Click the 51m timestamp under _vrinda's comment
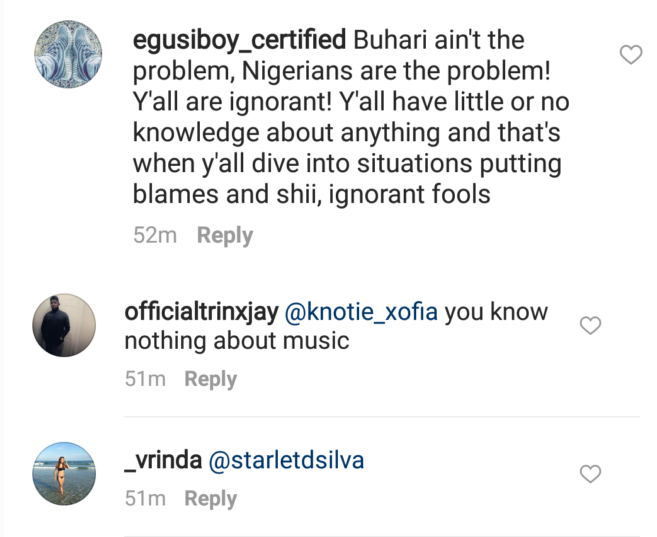The image size is (657, 537). click(146, 498)
